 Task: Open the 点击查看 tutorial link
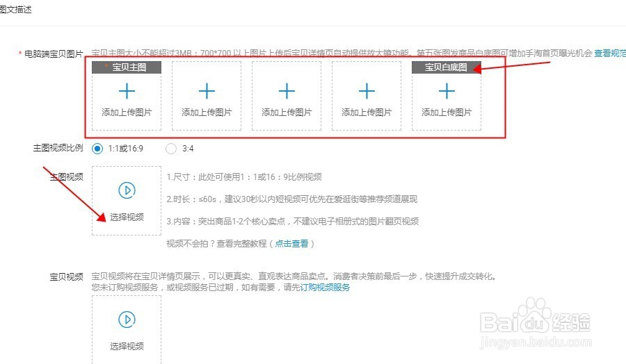292,243
